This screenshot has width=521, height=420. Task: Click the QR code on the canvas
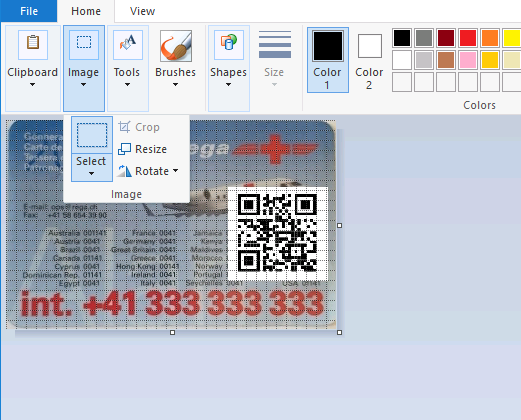(x=277, y=233)
